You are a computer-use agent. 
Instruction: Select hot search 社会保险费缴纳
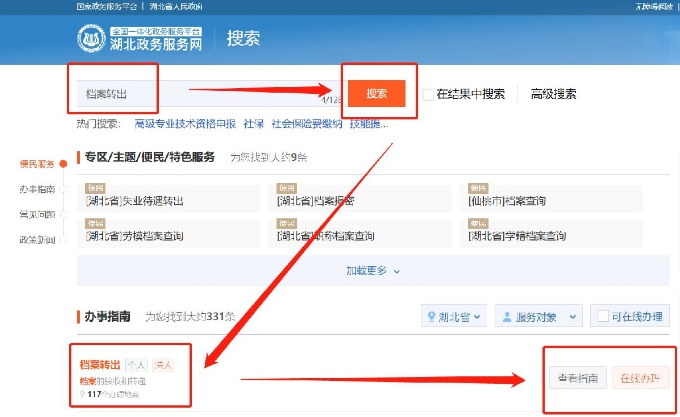point(307,124)
